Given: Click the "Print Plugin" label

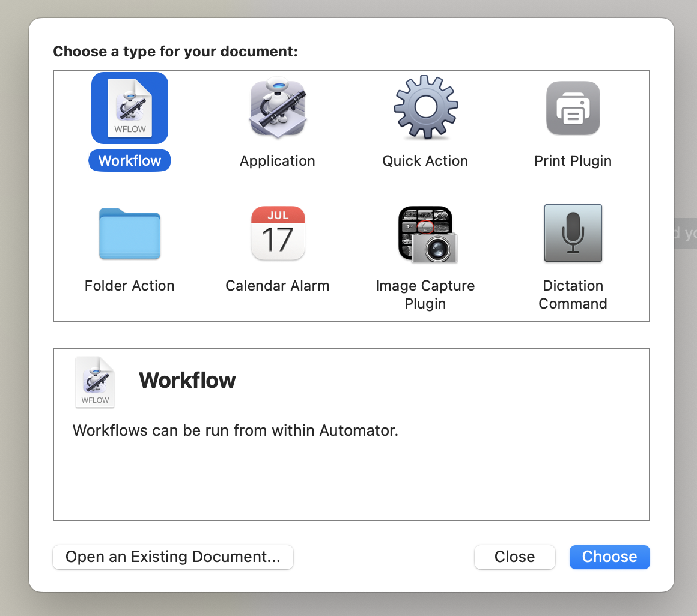Looking at the screenshot, I should point(573,161).
